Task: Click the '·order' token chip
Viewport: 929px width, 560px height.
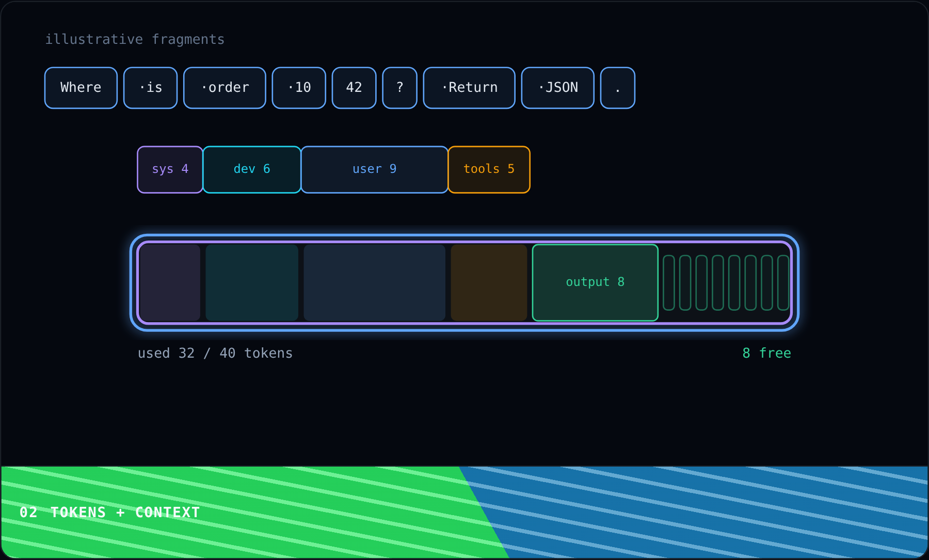Action: coord(225,88)
